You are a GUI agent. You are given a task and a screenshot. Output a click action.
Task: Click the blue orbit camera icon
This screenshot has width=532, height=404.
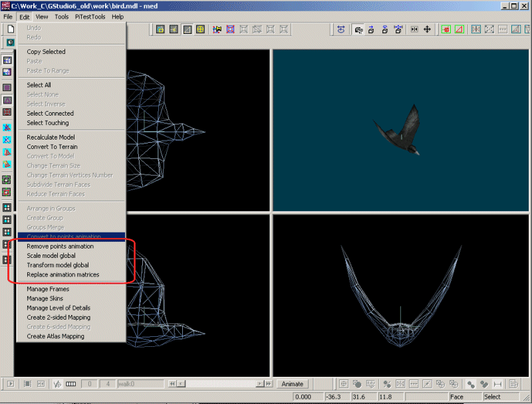coord(341,29)
